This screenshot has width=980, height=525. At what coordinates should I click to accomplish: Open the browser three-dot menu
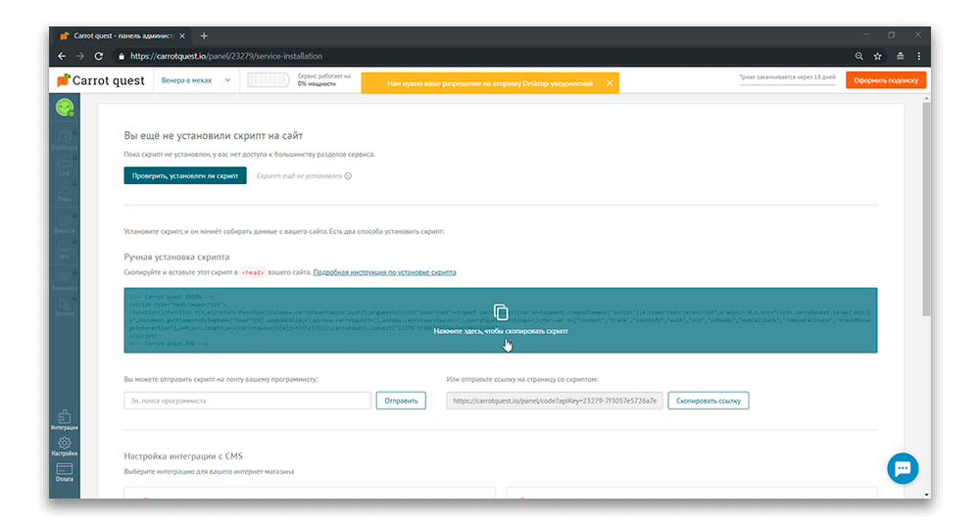(919, 56)
